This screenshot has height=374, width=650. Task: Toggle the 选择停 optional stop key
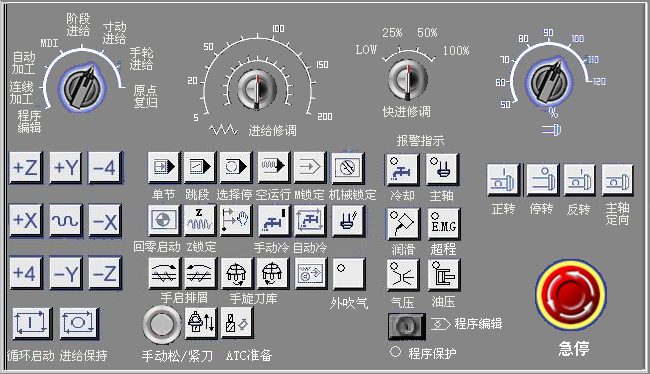coord(235,167)
